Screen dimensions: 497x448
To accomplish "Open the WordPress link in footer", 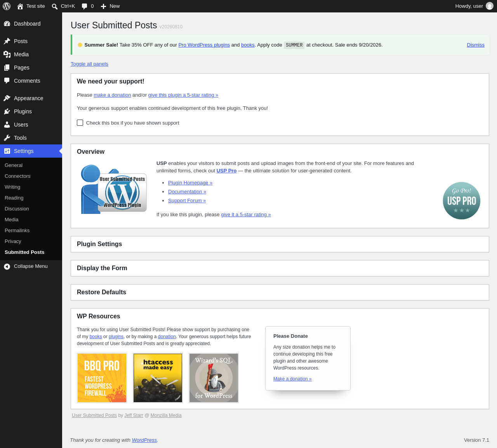I will 144,440.
